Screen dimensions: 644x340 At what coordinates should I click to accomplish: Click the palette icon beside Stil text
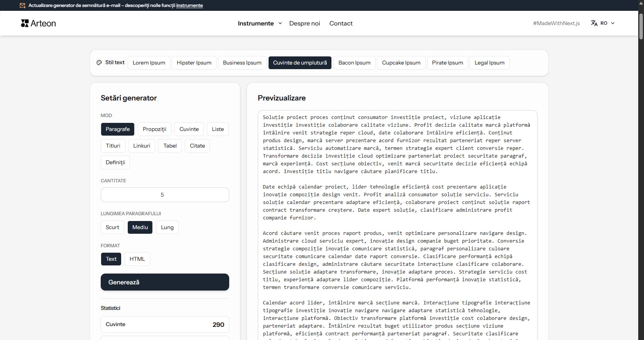pyautogui.click(x=99, y=63)
